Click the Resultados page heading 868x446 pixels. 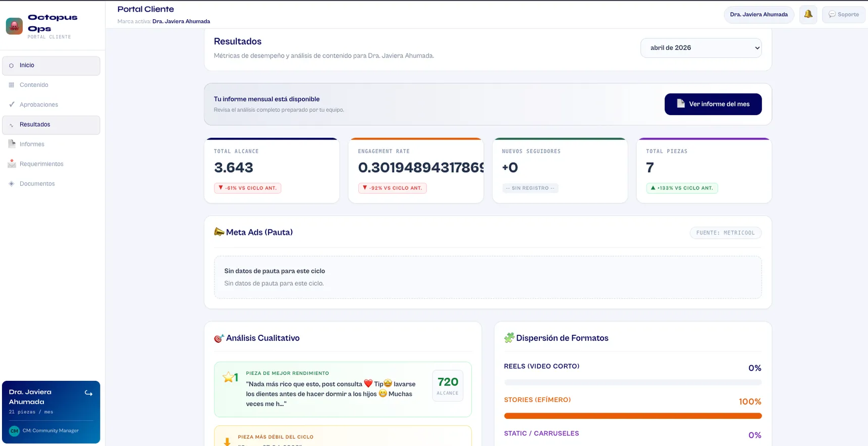238,41
